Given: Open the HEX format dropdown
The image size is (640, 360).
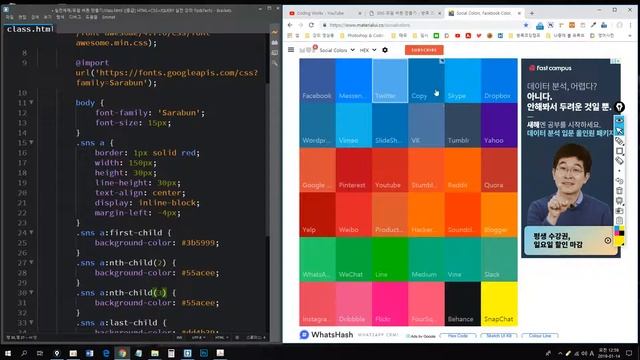Looking at the screenshot, I should tap(368, 50).
